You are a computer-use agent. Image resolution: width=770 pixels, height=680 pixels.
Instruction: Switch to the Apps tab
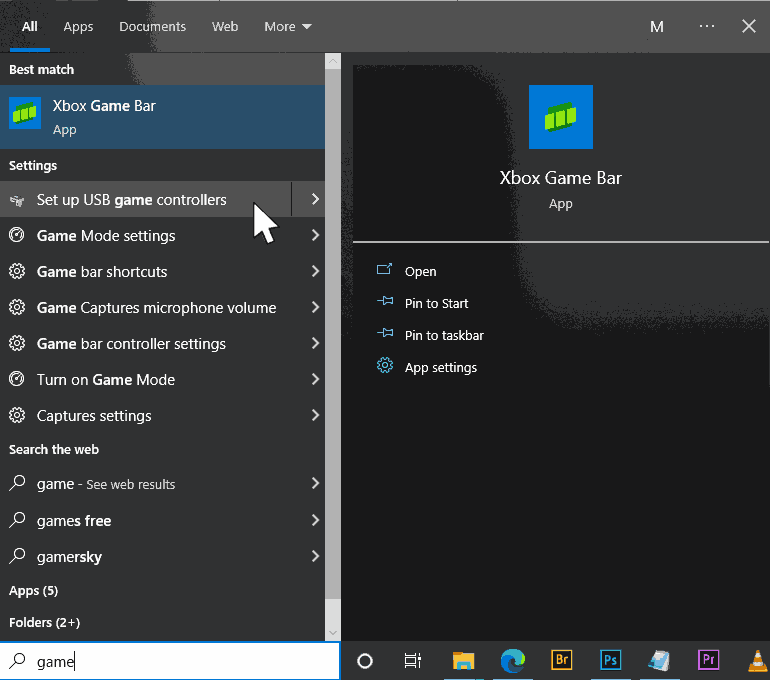(78, 27)
